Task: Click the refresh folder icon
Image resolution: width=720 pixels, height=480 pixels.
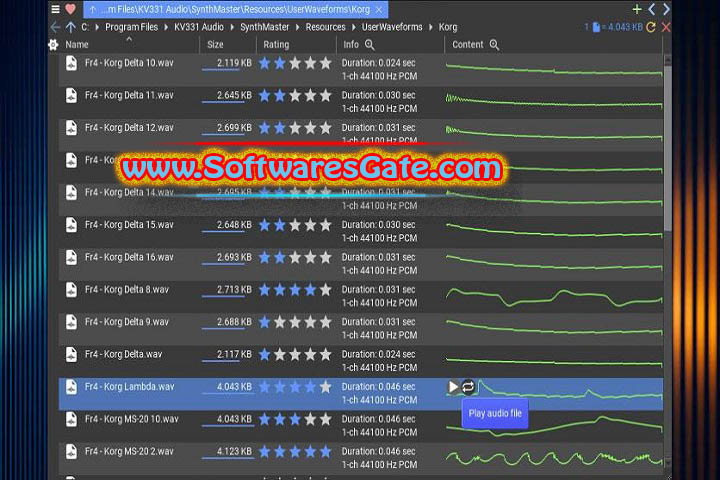Action: (x=651, y=27)
